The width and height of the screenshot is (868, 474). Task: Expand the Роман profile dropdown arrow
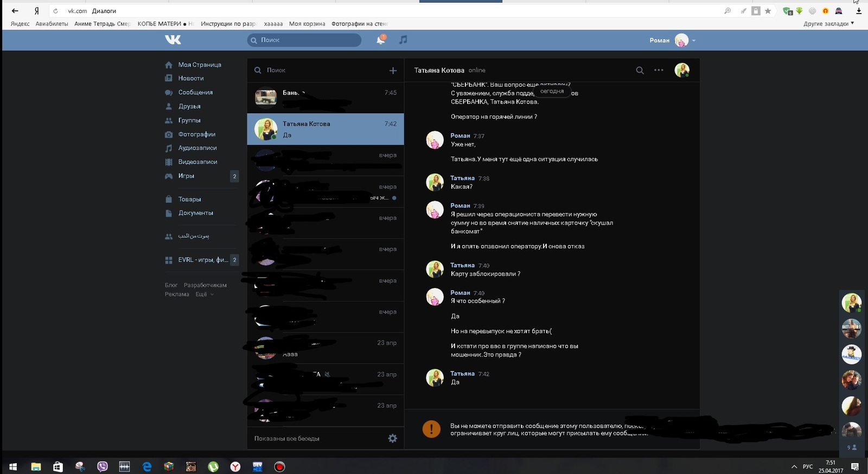click(x=694, y=41)
